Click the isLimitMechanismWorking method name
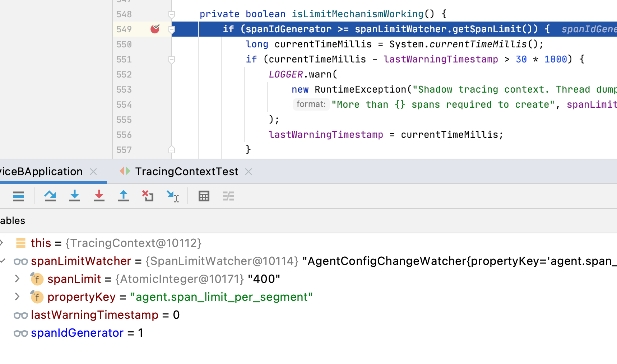The width and height of the screenshot is (617, 364). click(358, 14)
